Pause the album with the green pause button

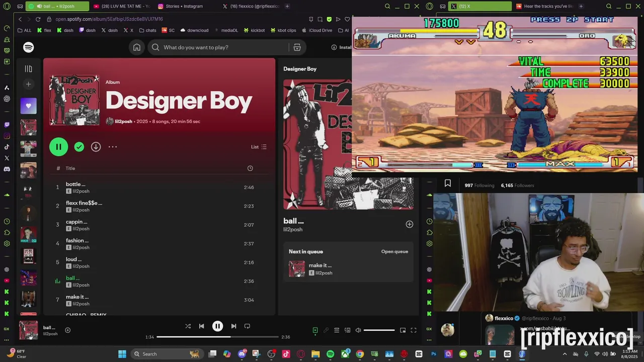tap(58, 147)
